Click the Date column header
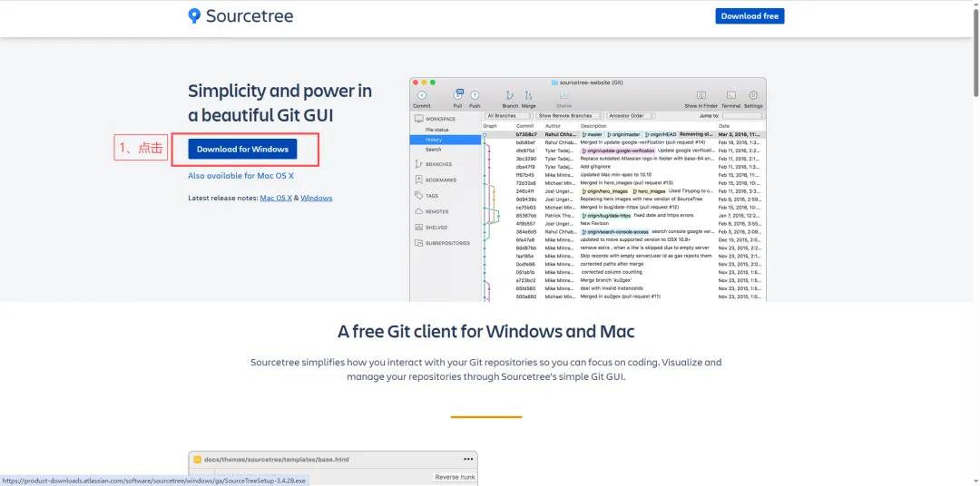The image size is (980, 486). click(723, 125)
